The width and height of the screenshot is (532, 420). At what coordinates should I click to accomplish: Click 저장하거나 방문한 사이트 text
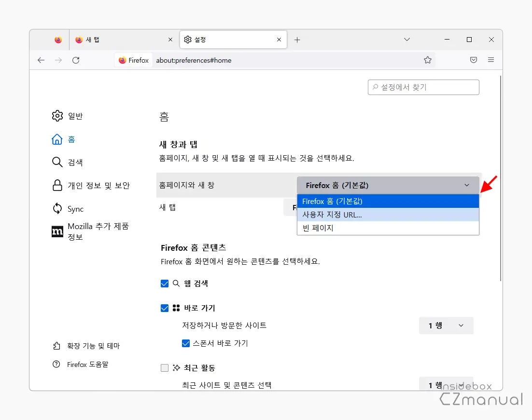224,325
